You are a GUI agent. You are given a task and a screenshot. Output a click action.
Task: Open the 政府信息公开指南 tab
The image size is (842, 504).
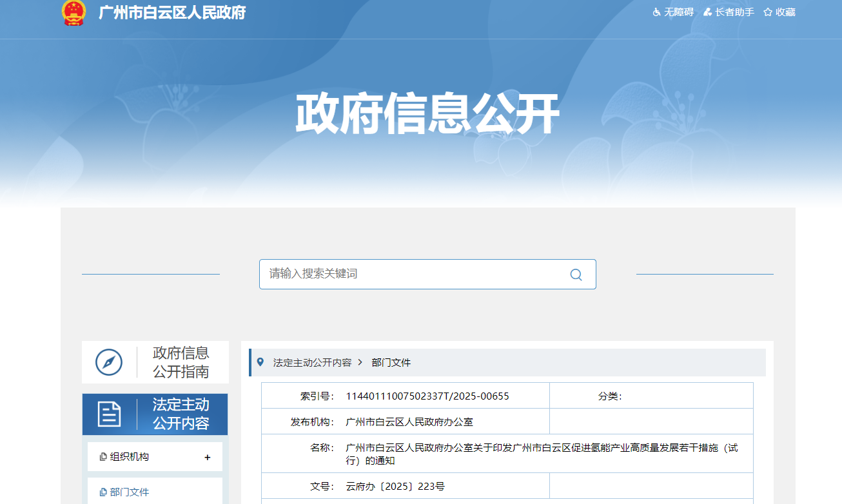point(181,362)
